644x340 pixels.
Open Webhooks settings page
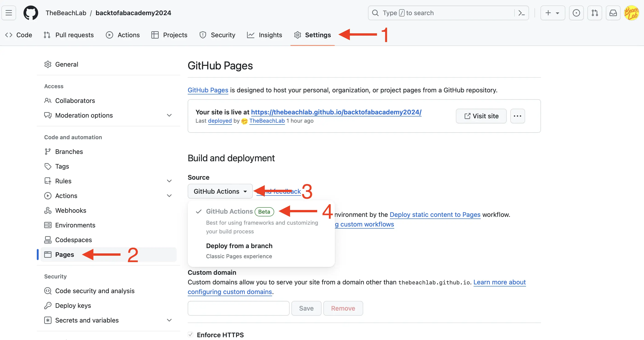point(109,210)
